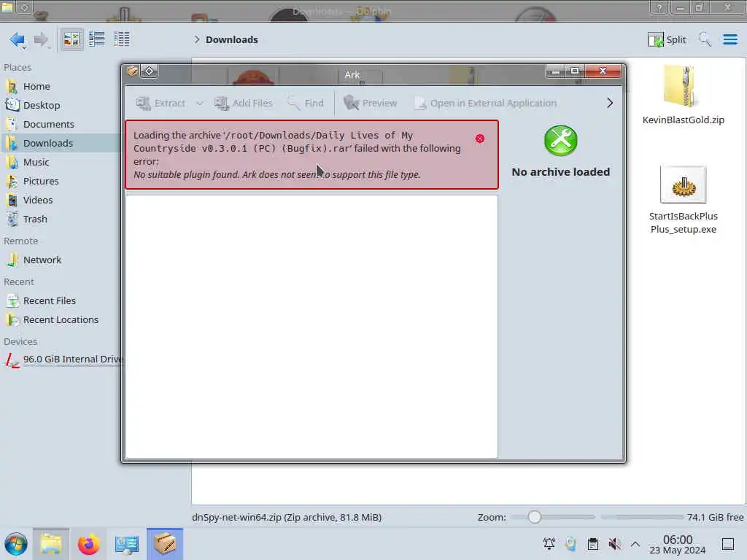
Task: Open the Extract dropdown arrow in Ark
Action: tap(200, 103)
